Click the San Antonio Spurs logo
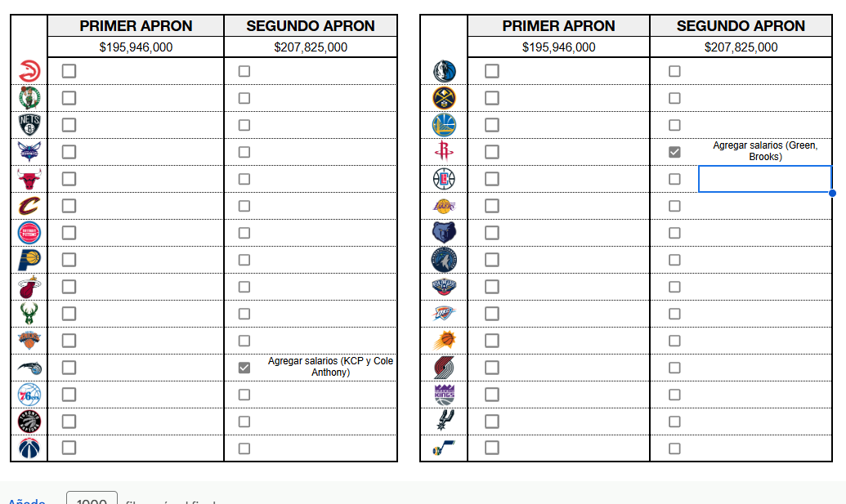 tap(444, 421)
